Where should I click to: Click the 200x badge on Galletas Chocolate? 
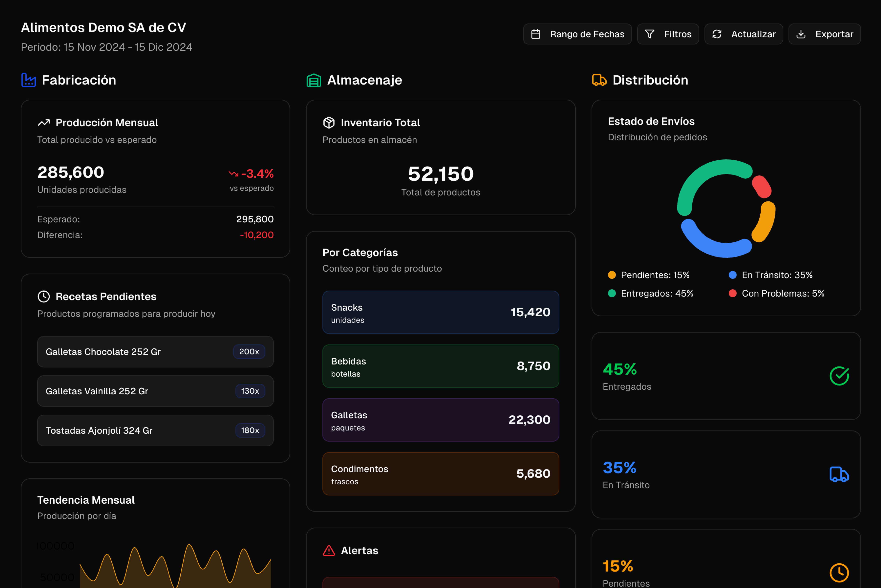[249, 352]
